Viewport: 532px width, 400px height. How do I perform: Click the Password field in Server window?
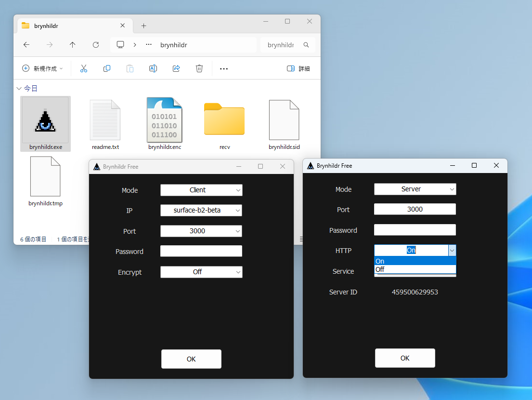click(x=415, y=230)
